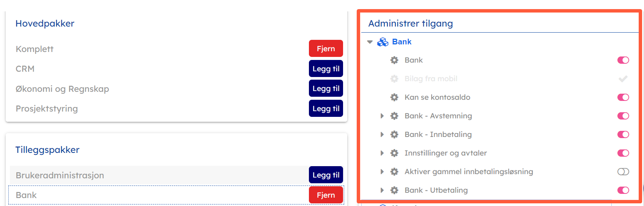Collapse the Bank tree section

370,42
